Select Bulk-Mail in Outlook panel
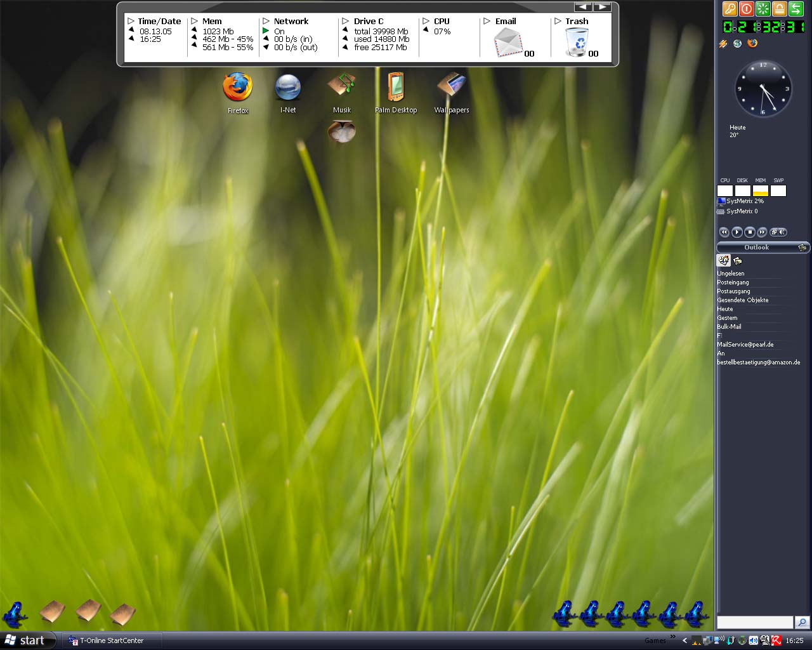The height and width of the screenshot is (650, 812). click(729, 327)
